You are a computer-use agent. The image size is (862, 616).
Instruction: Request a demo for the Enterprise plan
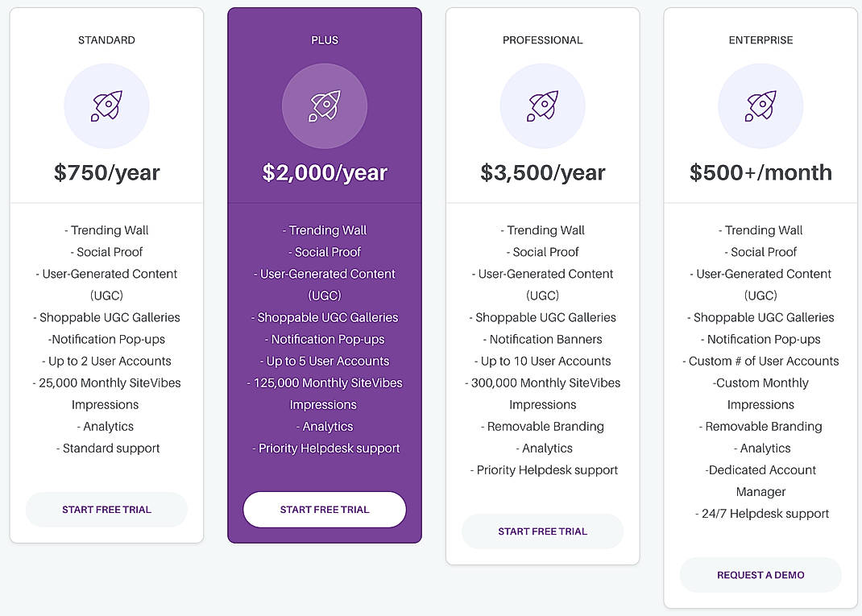[x=760, y=575]
